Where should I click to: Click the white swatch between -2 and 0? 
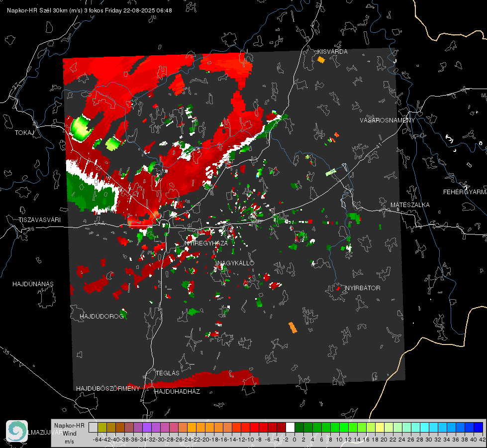pyautogui.click(x=290, y=427)
